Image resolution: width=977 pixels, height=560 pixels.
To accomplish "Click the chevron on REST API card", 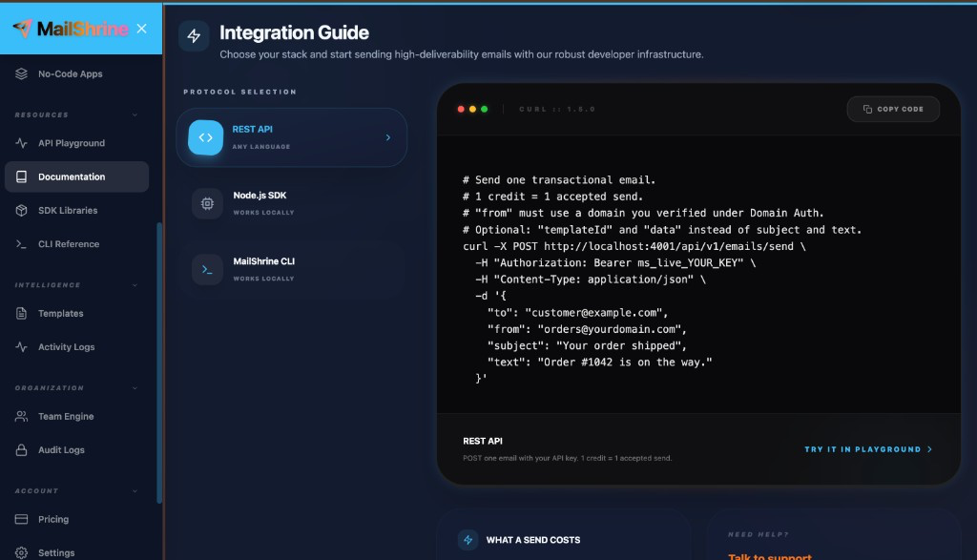I will tap(388, 137).
